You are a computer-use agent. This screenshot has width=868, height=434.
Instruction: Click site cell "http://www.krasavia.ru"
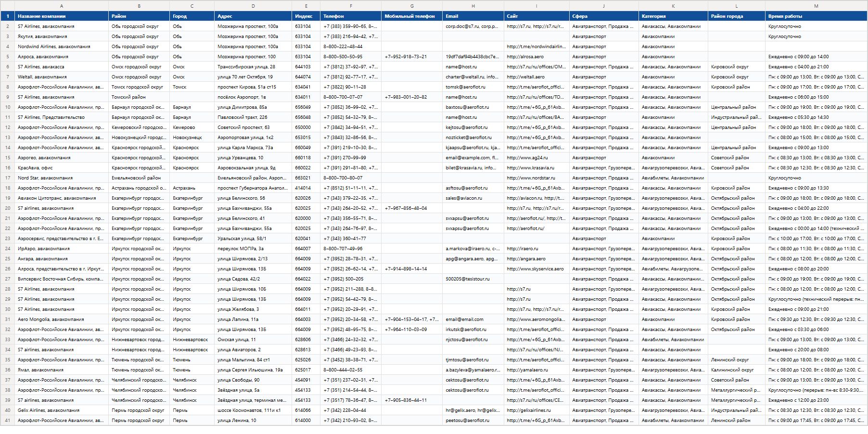coord(536,168)
